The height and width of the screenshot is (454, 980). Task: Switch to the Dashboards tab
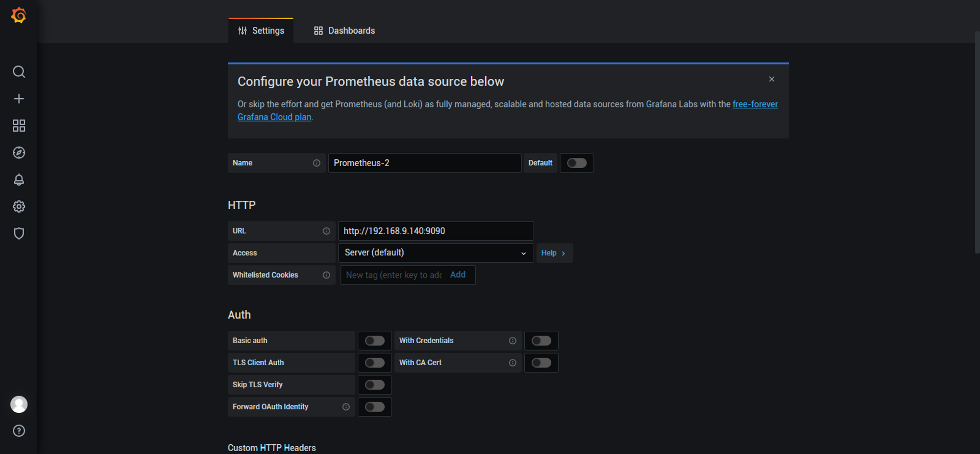click(x=344, y=30)
